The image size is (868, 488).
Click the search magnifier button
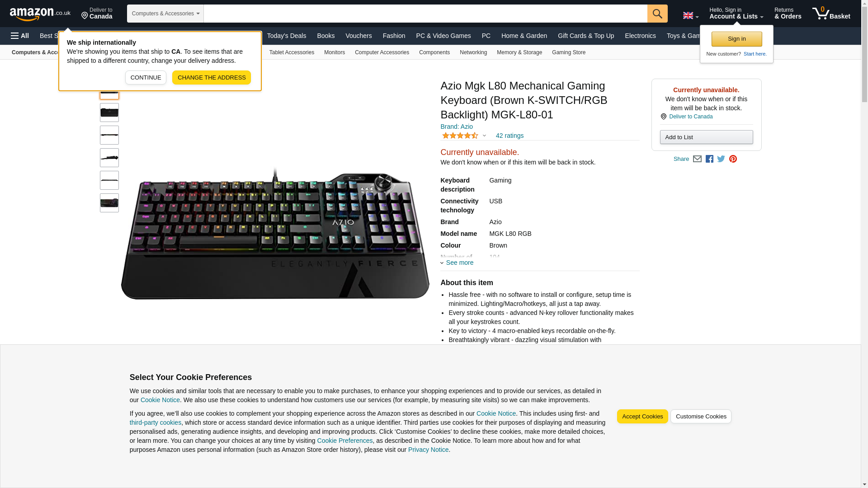tap(657, 14)
